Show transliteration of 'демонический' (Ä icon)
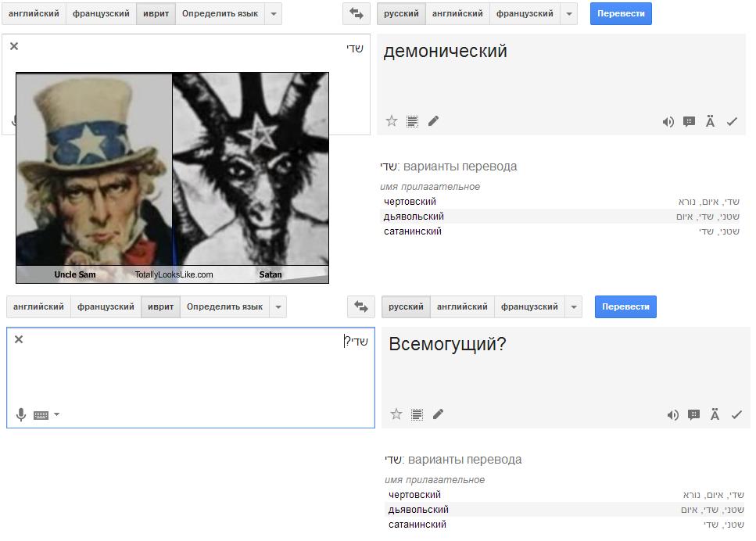Viewport: 756px width, 541px height. point(710,121)
